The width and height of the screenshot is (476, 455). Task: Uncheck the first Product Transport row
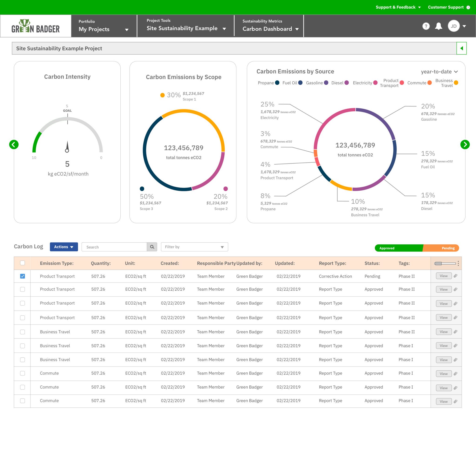coord(23,276)
